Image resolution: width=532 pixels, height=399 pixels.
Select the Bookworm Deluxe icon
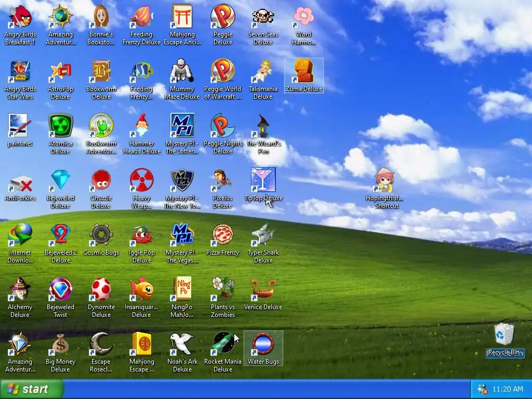(x=101, y=71)
